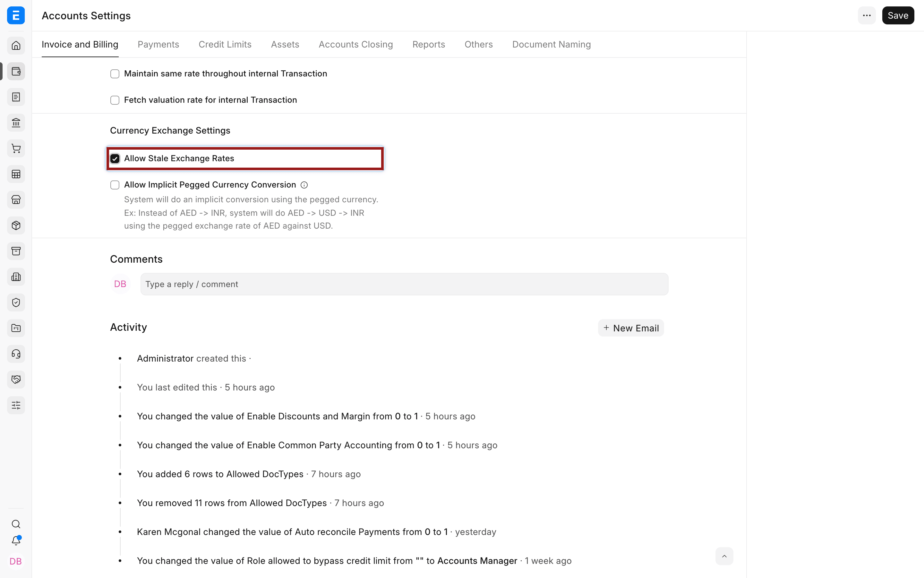Switch to the Document Naming tab
Viewport: 924px width, 578px height.
click(552, 44)
